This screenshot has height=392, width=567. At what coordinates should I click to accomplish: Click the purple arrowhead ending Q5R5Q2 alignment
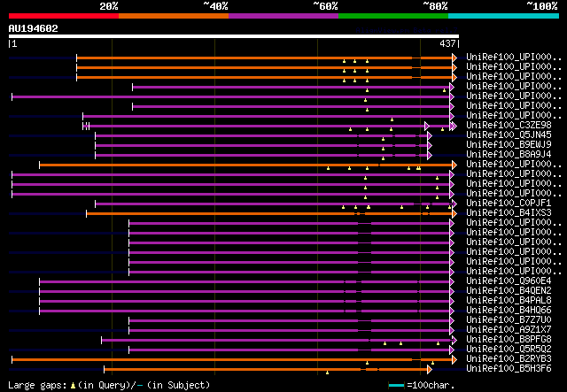point(452,350)
